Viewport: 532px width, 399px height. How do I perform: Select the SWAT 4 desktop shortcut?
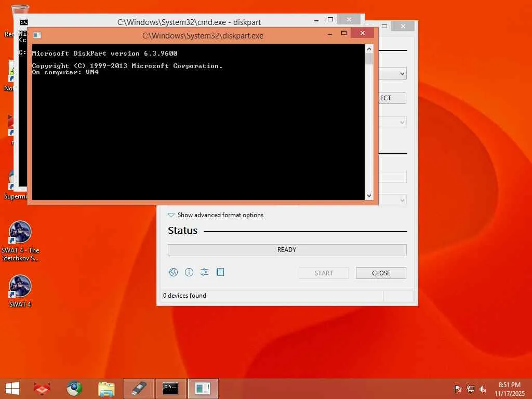(20, 291)
